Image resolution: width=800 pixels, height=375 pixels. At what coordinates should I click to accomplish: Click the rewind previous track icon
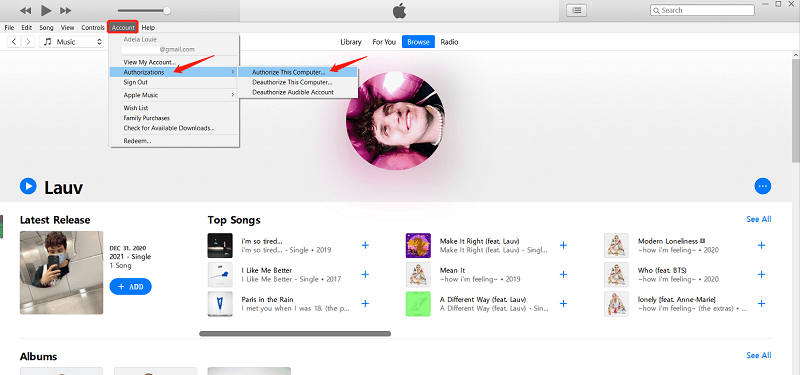click(x=26, y=10)
